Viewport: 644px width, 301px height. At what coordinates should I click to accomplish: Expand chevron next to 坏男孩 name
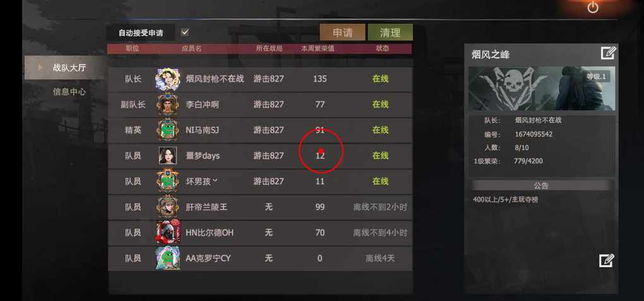(215, 181)
